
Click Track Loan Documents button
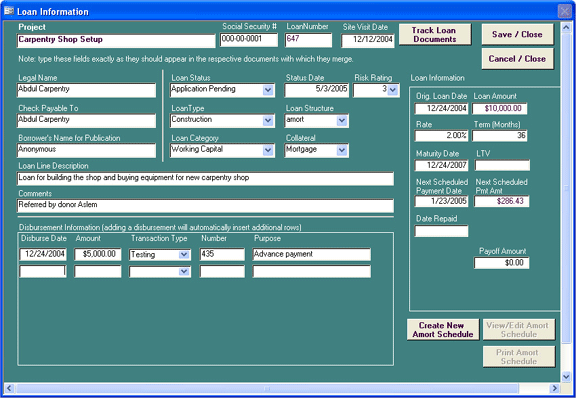(x=435, y=35)
